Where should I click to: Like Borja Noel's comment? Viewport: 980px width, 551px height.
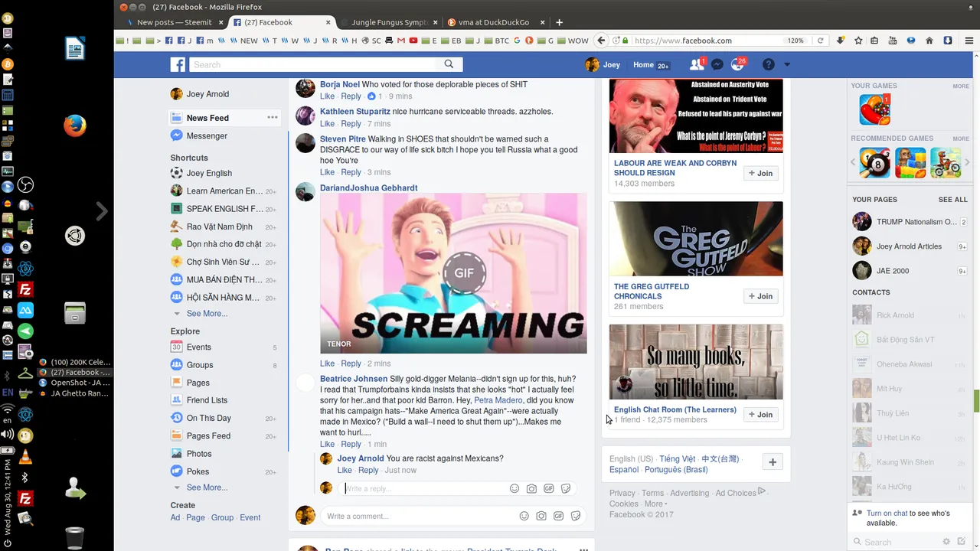[x=327, y=96]
